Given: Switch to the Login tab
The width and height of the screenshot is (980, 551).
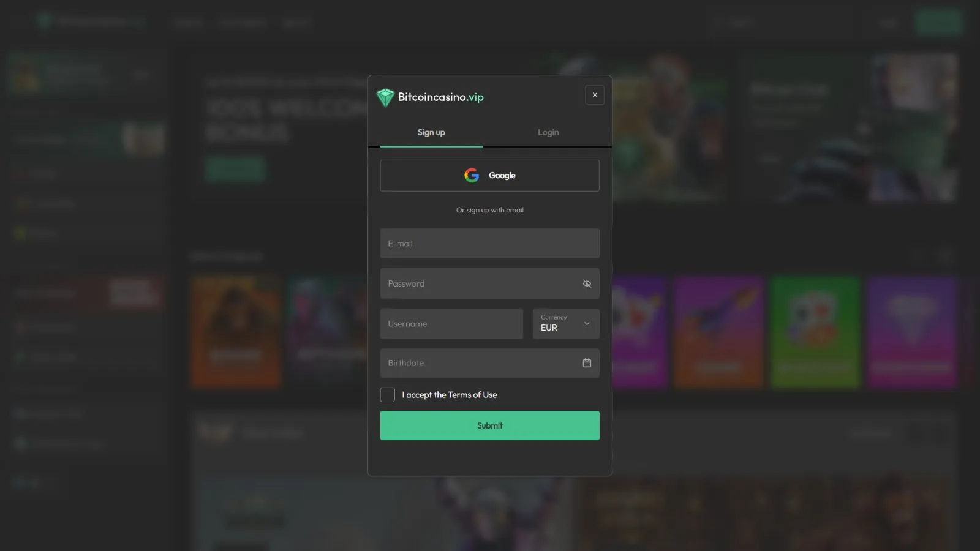Looking at the screenshot, I should [548, 132].
